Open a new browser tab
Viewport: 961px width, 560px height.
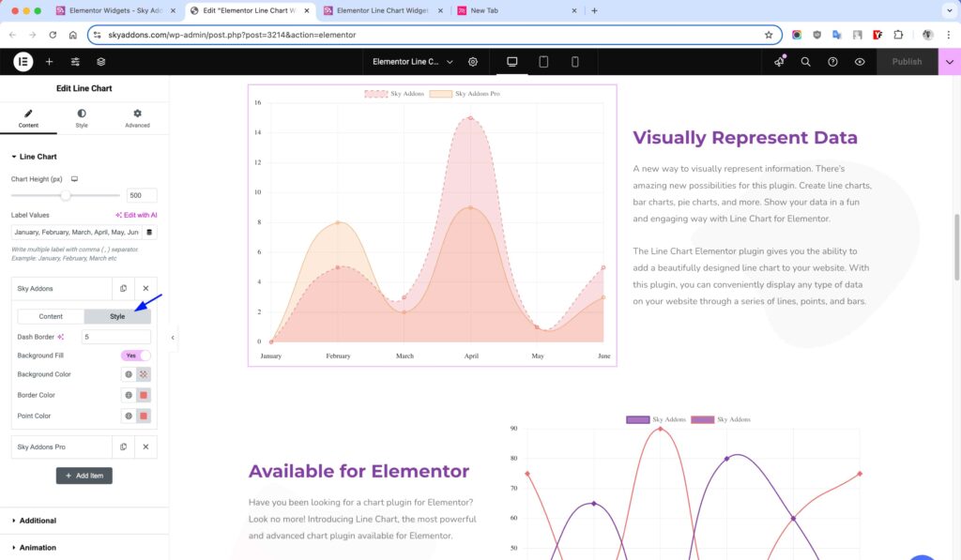pos(594,10)
